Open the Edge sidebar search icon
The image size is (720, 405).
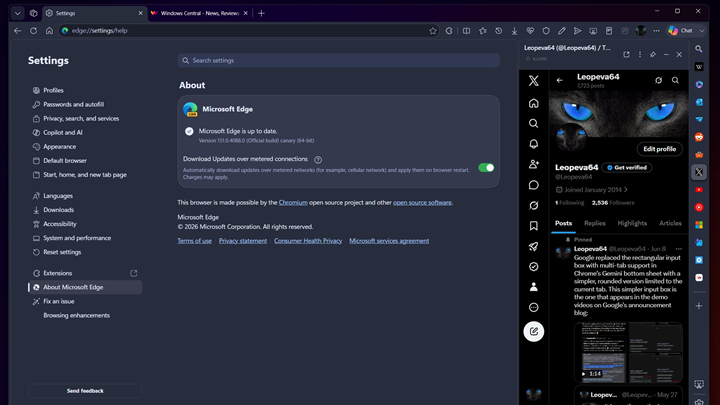[699, 49]
